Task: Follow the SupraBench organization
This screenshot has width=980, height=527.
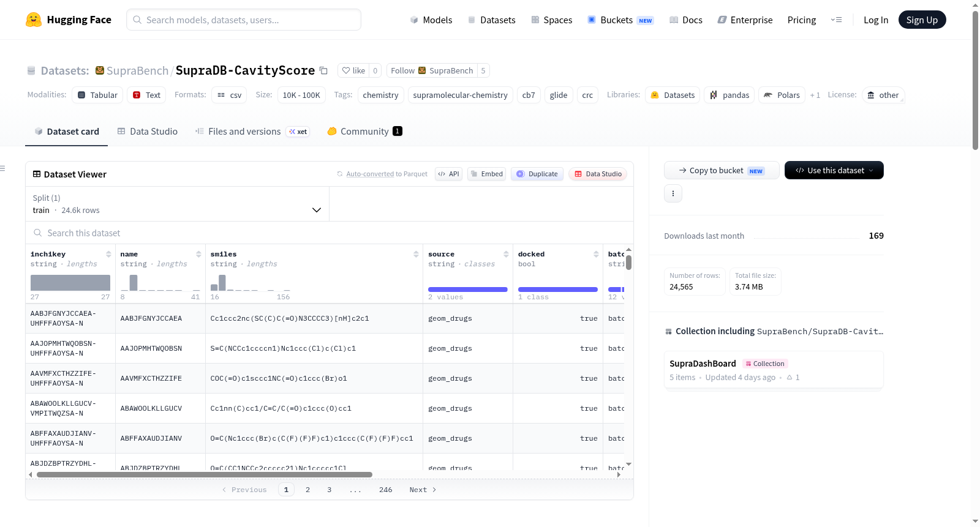Action: [x=432, y=70]
